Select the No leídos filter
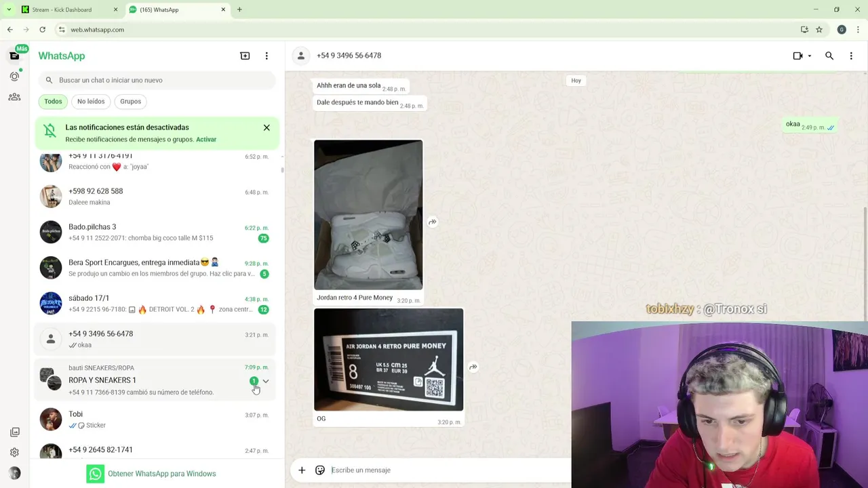 click(91, 101)
